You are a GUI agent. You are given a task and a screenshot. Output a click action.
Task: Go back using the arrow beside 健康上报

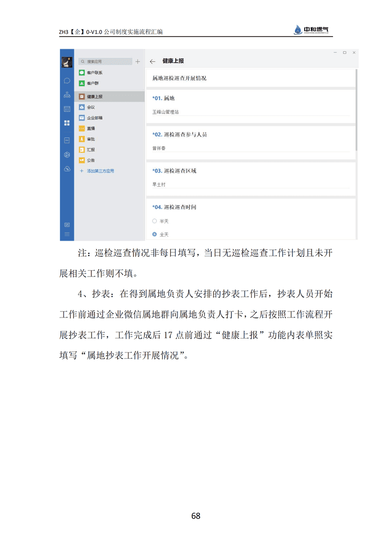click(152, 62)
